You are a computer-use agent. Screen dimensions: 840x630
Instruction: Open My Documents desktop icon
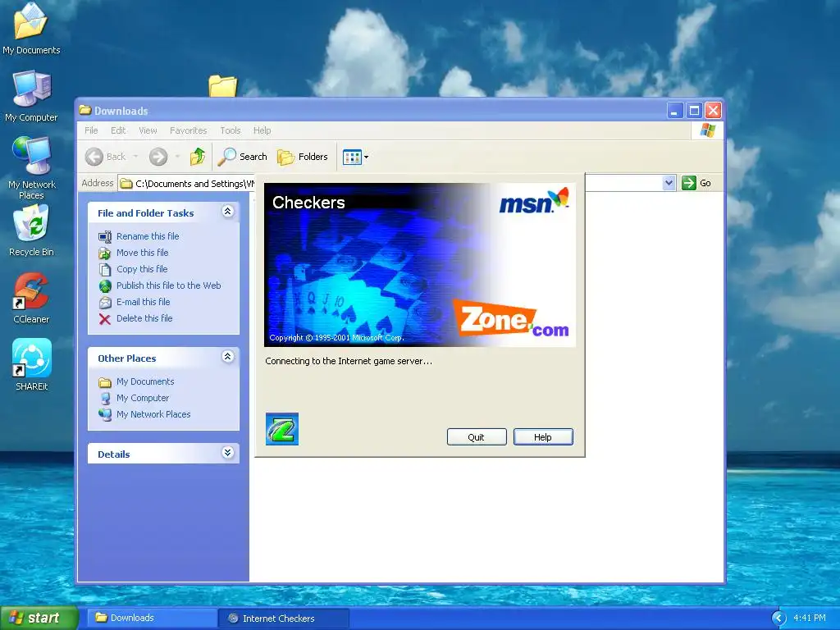coord(31,29)
